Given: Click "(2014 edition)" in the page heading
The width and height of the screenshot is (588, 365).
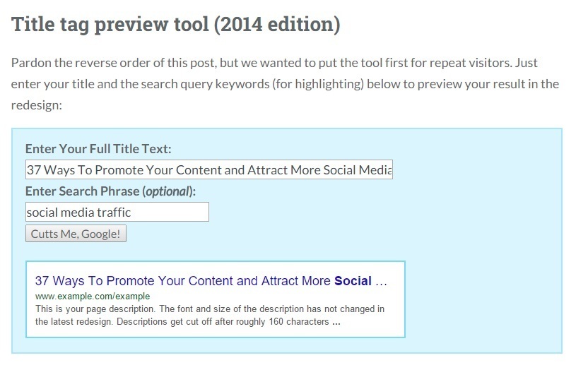Looking at the screenshot, I should coord(277,25).
